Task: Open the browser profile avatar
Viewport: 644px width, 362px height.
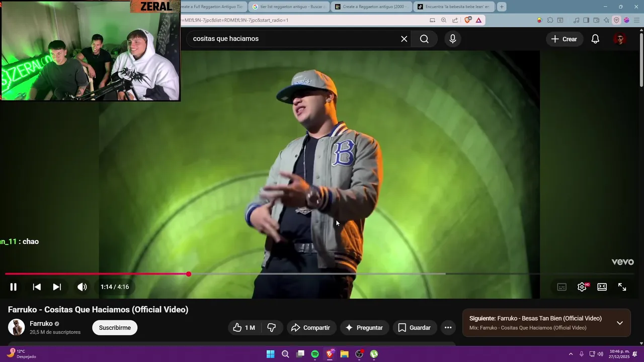Action: pyautogui.click(x=626, y=20)
